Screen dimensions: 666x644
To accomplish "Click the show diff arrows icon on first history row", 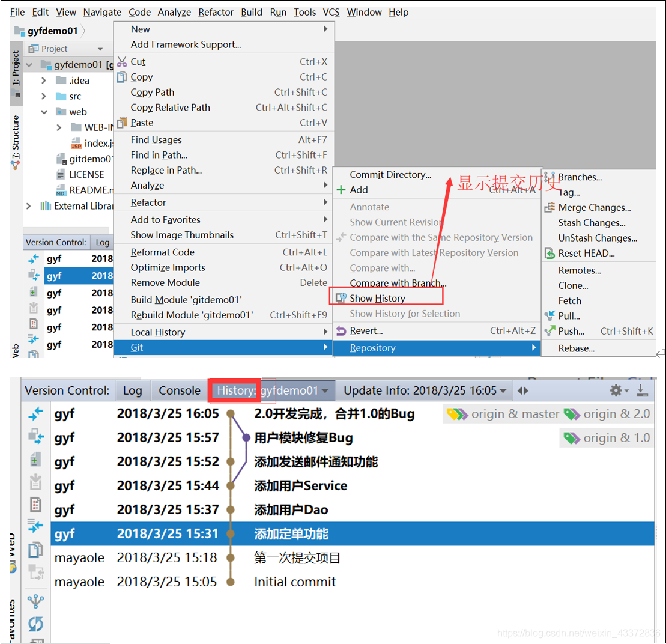I will click(35, 413).
